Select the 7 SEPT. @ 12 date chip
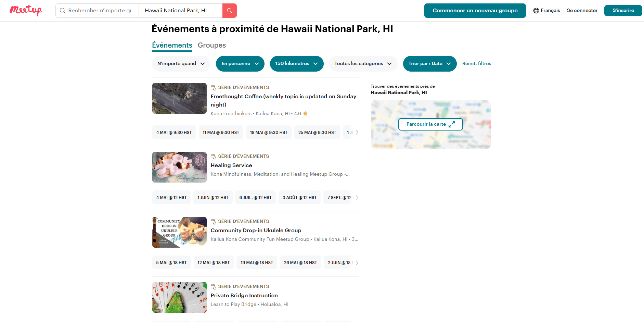This screenshot has height=322, width=644. click(x=338, y=197)
